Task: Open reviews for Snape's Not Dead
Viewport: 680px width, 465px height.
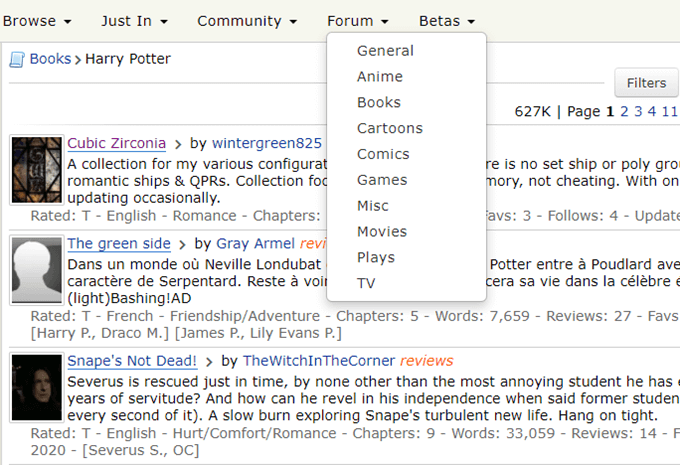Action: (426, 361)
